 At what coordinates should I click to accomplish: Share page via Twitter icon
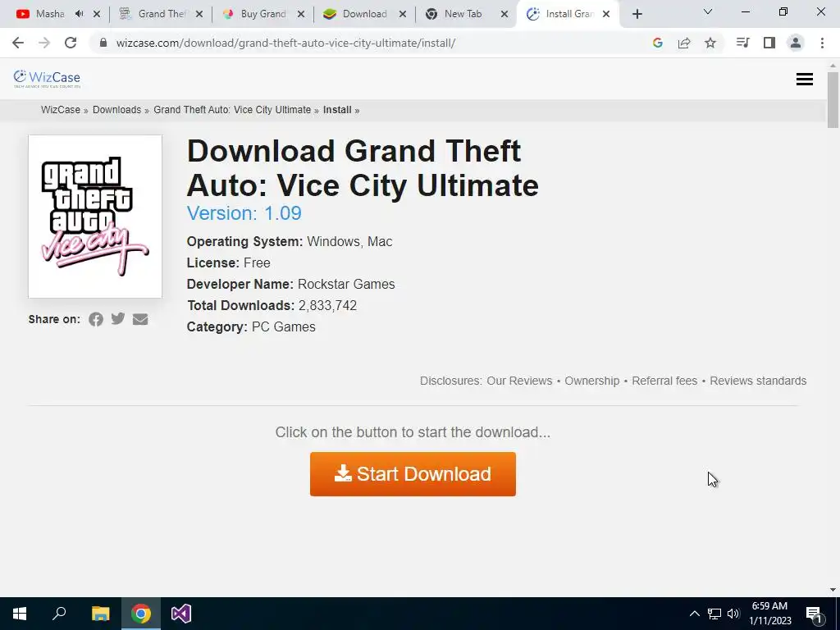click(x=118, y=319)
